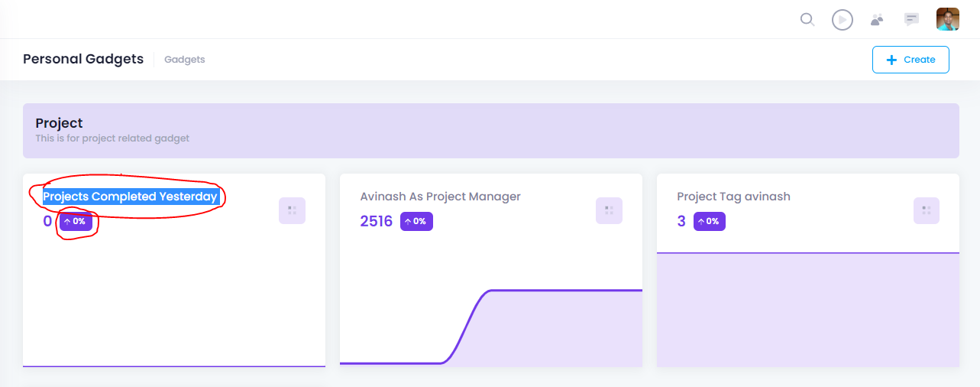Click the 0% badge on Project Tag avinash card
980x387 pixels.
click(x=710, y=222)
